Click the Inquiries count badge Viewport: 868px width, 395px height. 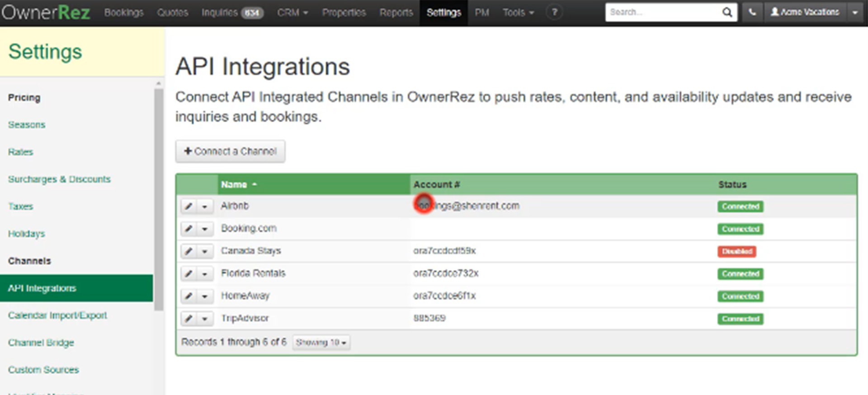tap(252, 13)
